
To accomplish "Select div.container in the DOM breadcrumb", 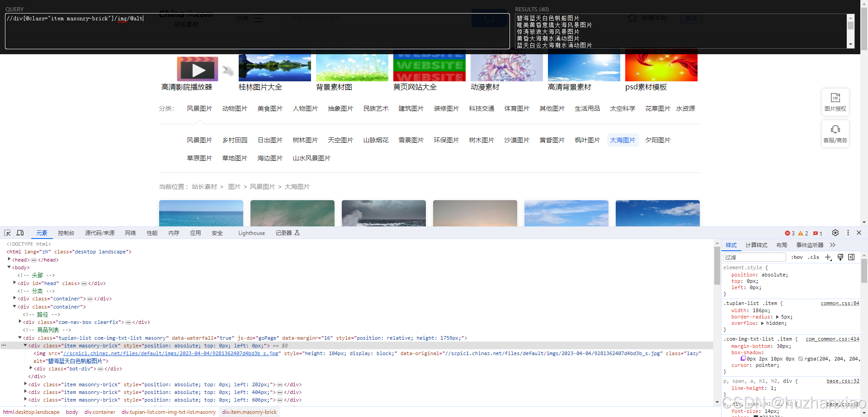I will coord(99,412).
